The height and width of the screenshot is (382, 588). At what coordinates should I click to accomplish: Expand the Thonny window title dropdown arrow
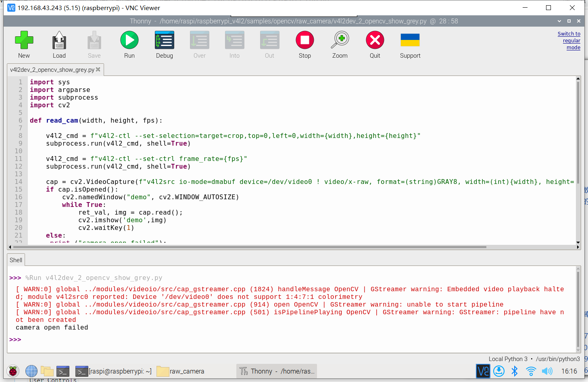[559, 21]
